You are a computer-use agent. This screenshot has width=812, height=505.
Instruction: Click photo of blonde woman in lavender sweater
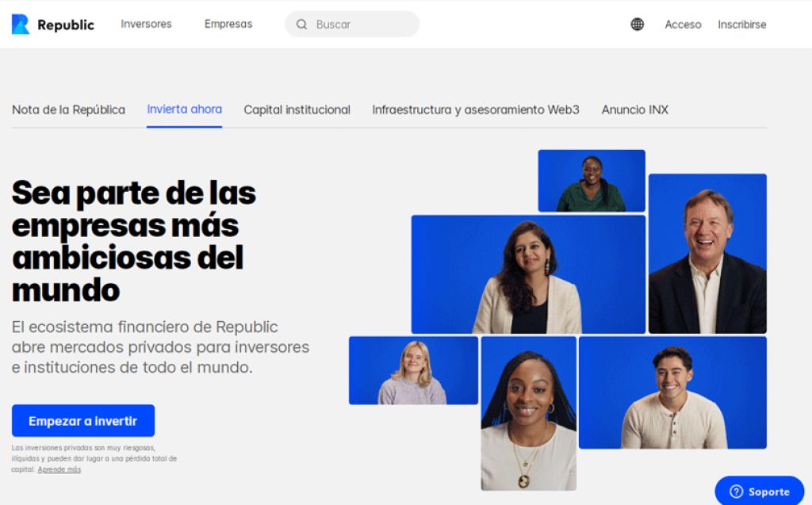pos(413,370)
